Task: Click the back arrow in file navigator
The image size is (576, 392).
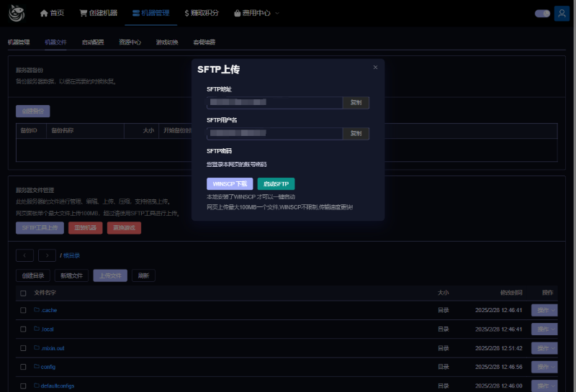Action: 24,255
